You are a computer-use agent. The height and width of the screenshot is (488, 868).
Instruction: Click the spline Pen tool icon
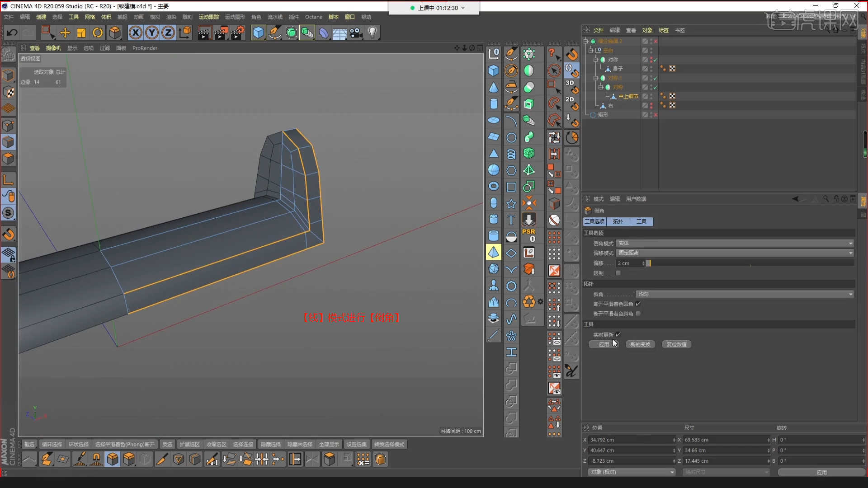coord(275,33)
